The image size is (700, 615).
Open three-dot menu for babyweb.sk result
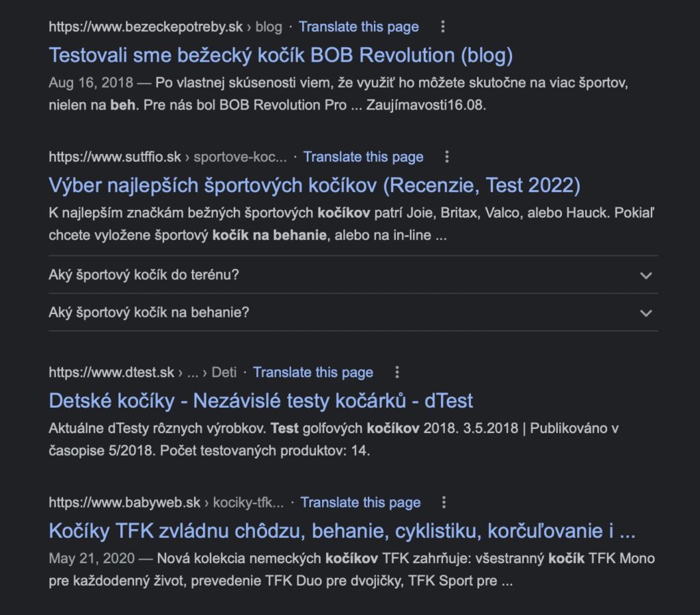click(444, 502)
